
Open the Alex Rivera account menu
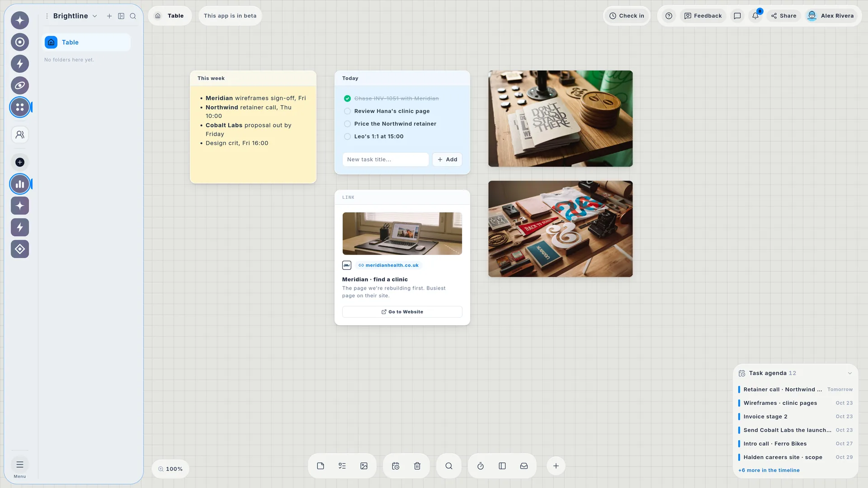tap(831, 16)
